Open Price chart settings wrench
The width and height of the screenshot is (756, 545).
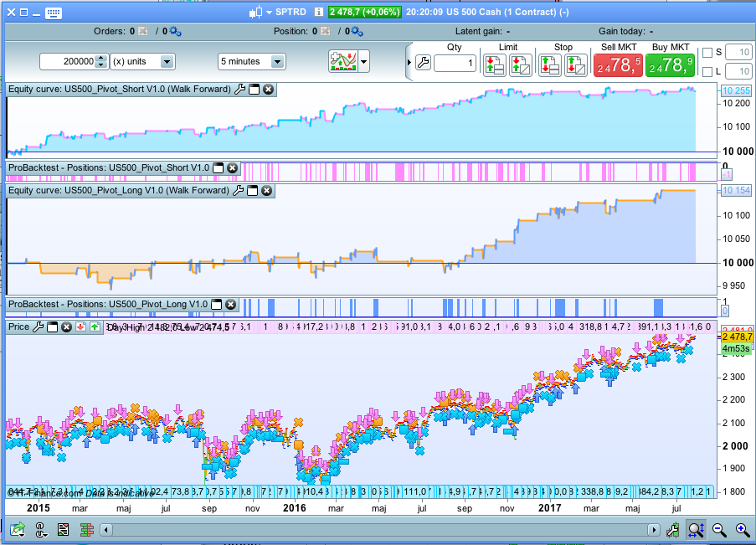[38, 326]
